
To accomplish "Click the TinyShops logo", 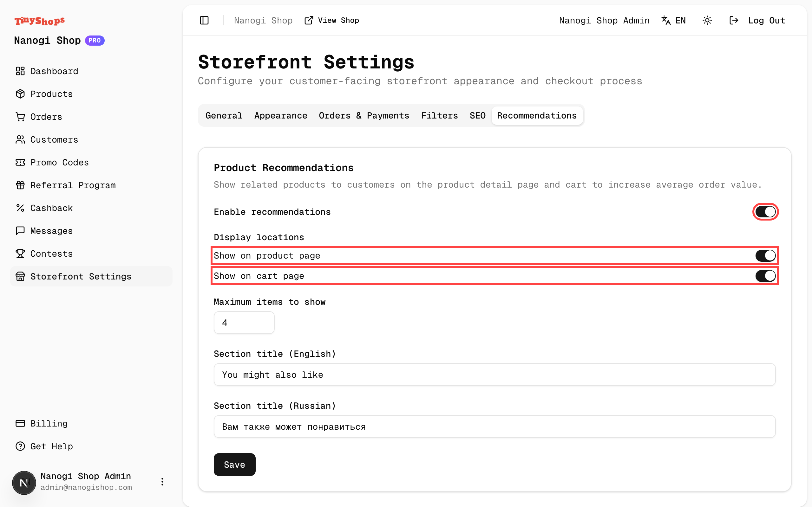I will tap(39, 21).
